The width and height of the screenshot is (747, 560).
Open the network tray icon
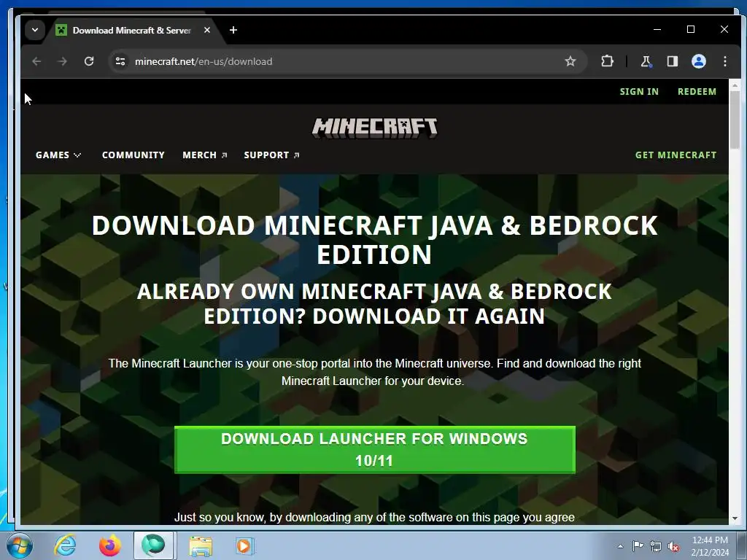[x=656, y=546]
